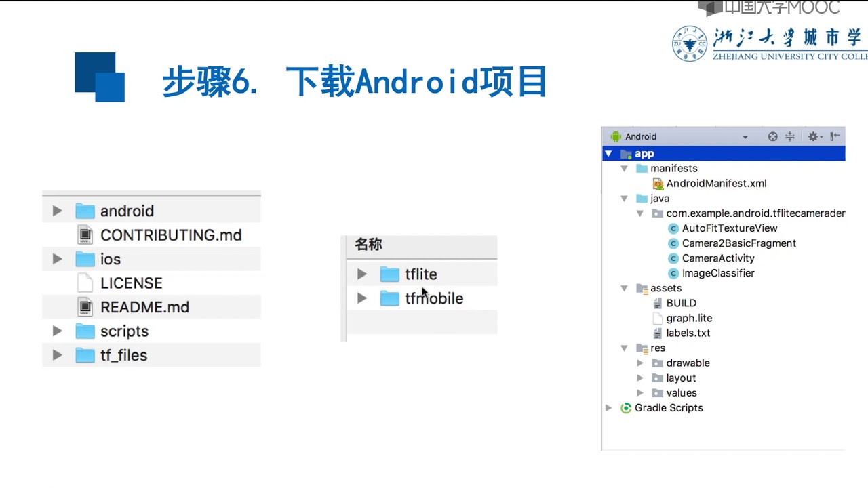868x488 pixels.
Task: Click the Gradle Scripts icon
Action: click(626, 407)
